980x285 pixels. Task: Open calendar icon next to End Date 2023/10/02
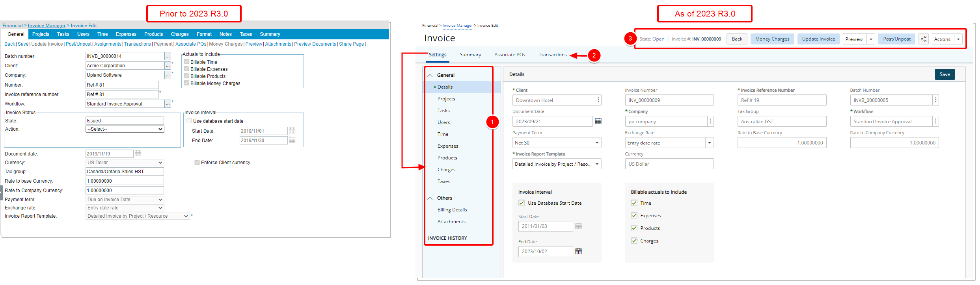578,252
